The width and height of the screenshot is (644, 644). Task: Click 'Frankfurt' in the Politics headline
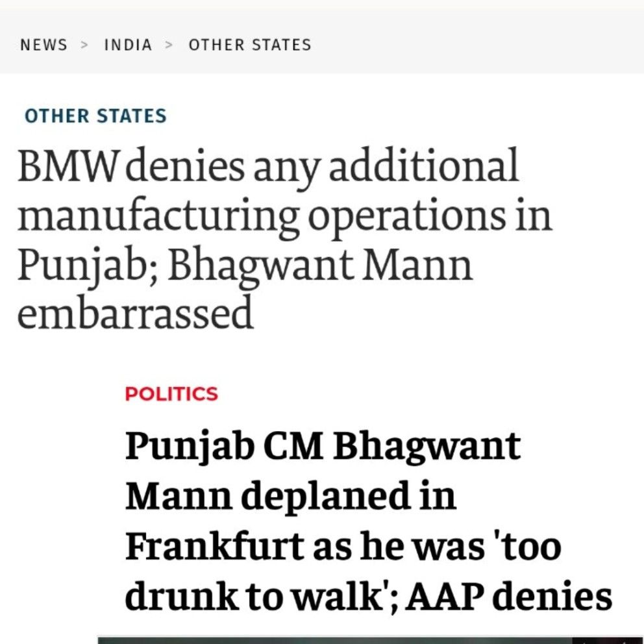point(215,546)
